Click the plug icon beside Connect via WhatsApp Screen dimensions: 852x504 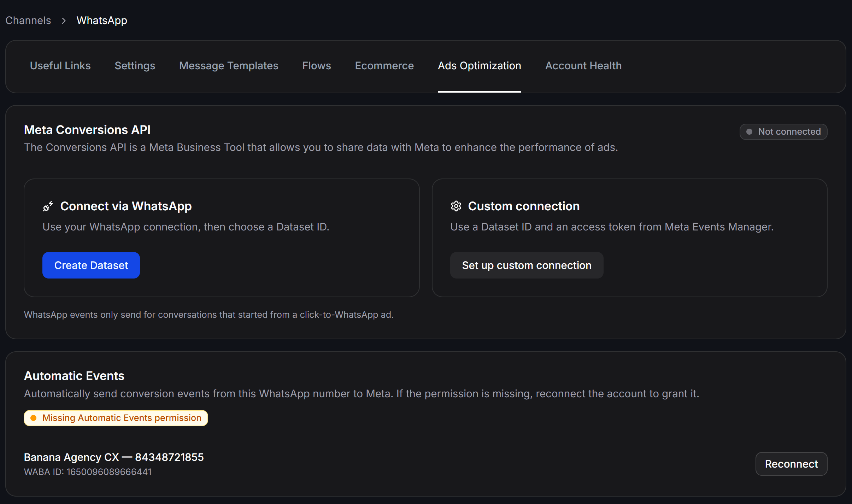click(48, 206)
